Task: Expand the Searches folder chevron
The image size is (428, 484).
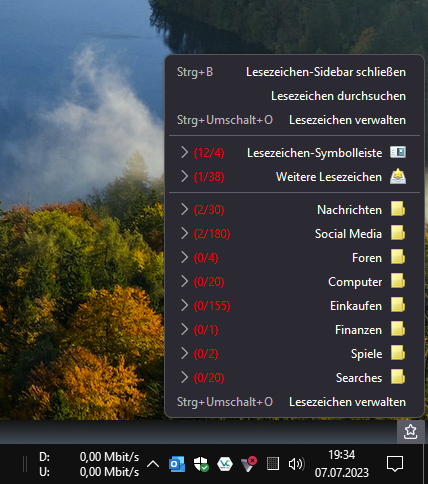Action: pos(184,377)
